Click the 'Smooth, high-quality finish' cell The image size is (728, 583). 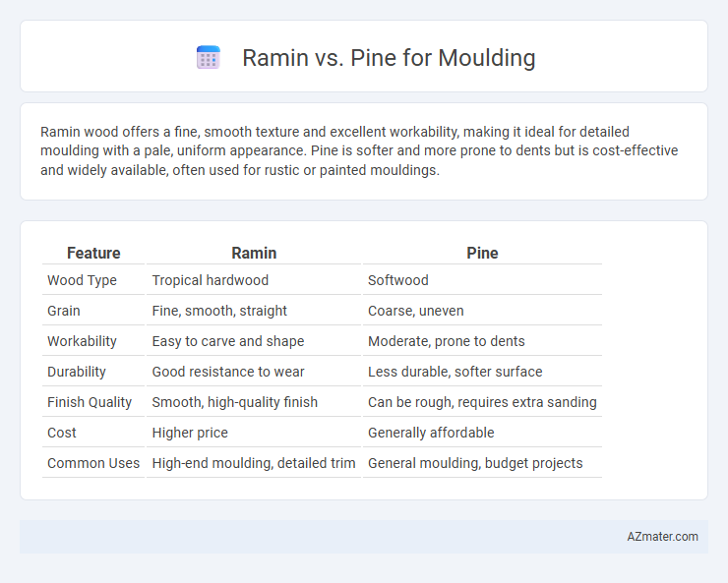pyautogui.click(x=234, y=402)
